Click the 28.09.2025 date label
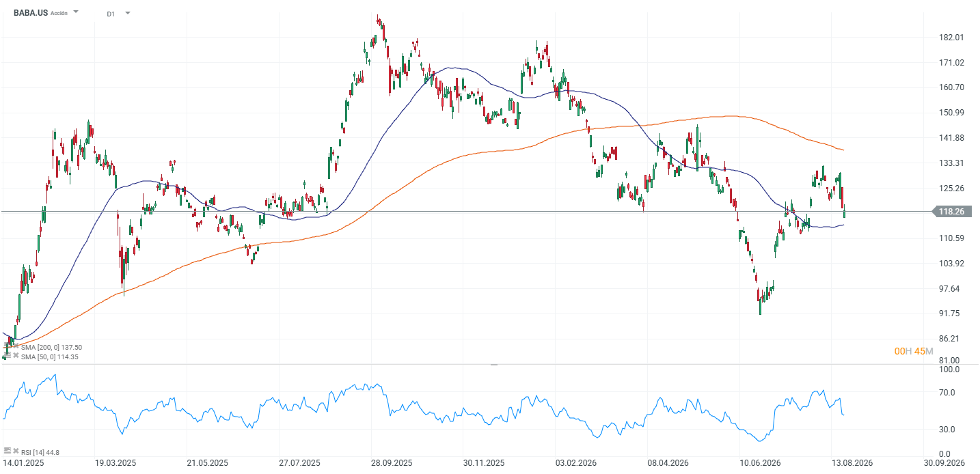Image resolution: width=980 pixels, height=474 pixels. click(392, 463)
